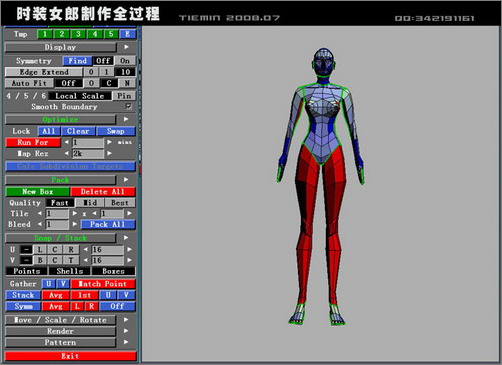Click the blue Symm button
This screenshot has height=365, width=502.
(23, 306)
